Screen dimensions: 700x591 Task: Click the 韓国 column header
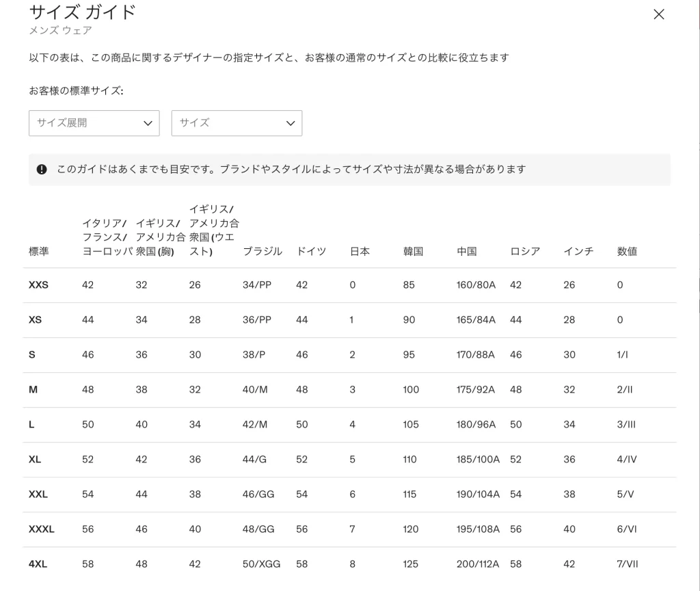coord(413,252)
